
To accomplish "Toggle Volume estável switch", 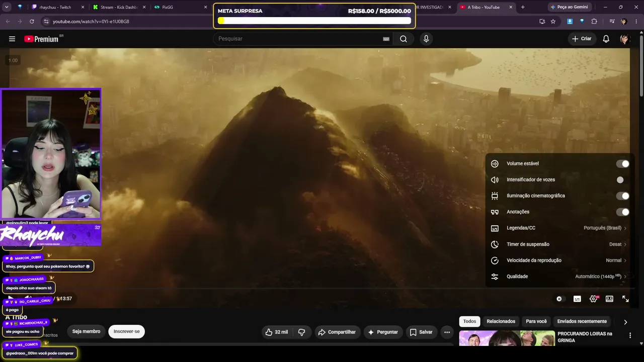I will pyautogui.click(x=623, y=164).
